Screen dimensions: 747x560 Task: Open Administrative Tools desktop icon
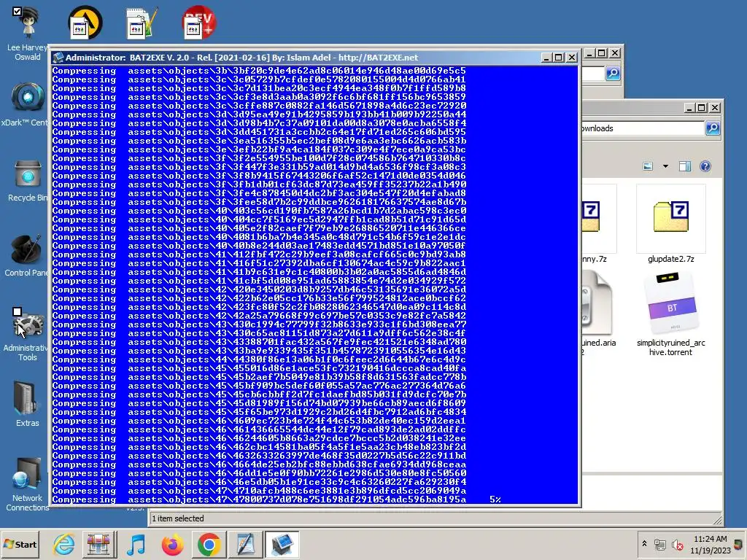click(28, 334)
